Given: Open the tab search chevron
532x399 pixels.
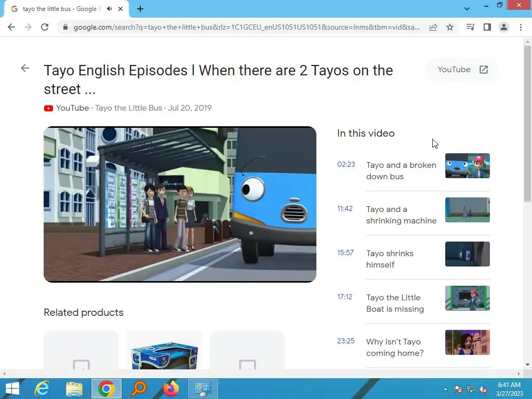Looking at the screenshot, I should pos(467,9).
